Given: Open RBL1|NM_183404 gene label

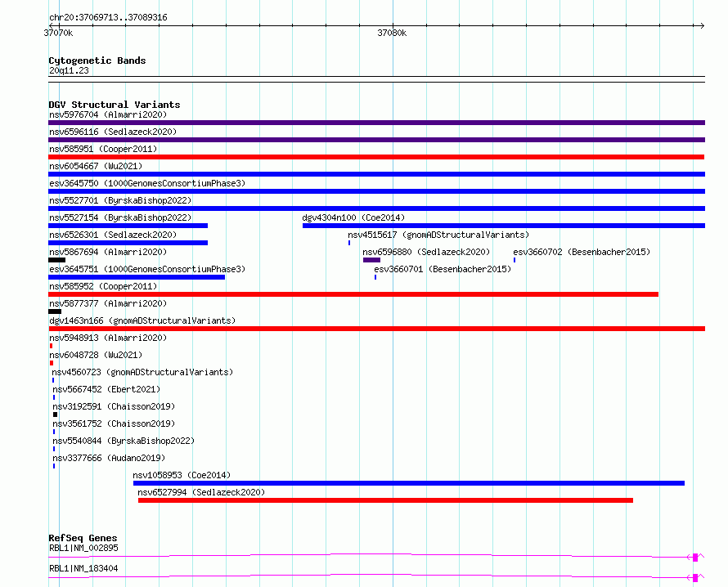Looking at the screenshot, I should tap(83, 568).
